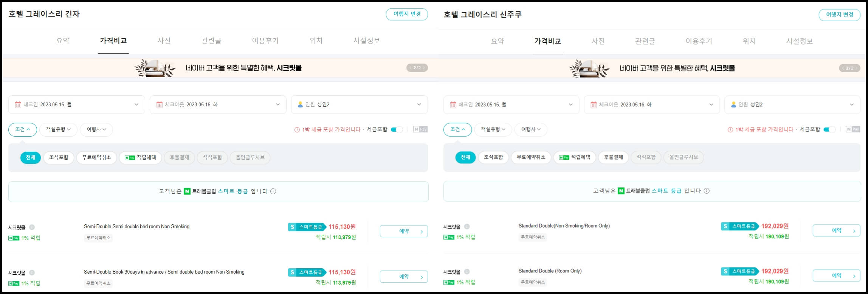Click the Ginza banner pager 2/2 indicator
868x294 pixels.
(x=417, y=68)
